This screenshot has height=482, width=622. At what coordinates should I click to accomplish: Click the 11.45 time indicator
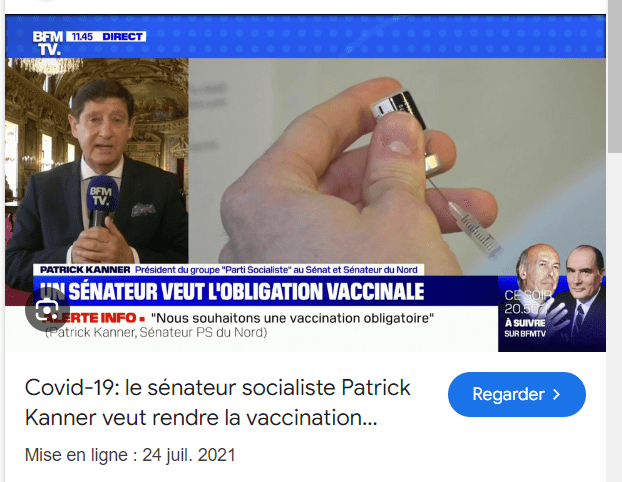(x=82, y=36)
